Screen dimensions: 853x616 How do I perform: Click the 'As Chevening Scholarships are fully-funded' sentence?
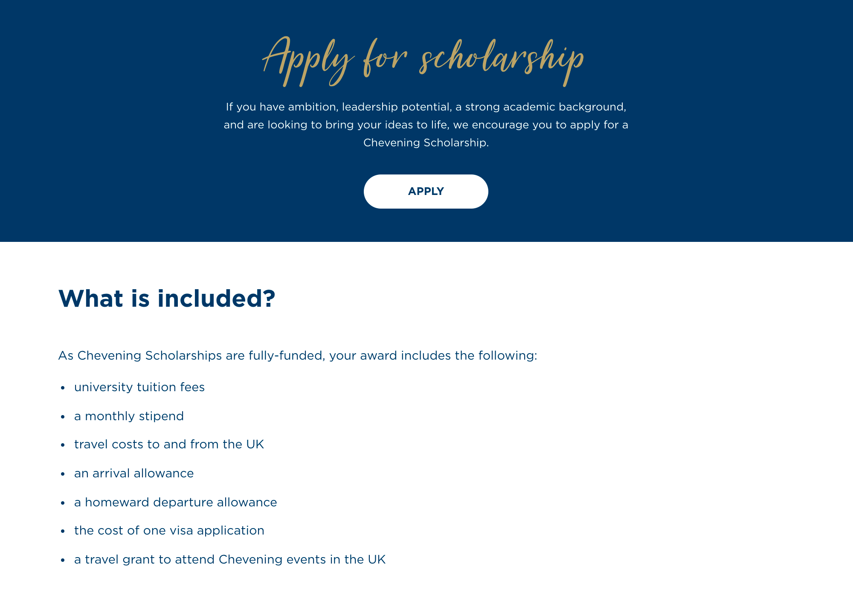pyautogui.click(x=298, y=355)
